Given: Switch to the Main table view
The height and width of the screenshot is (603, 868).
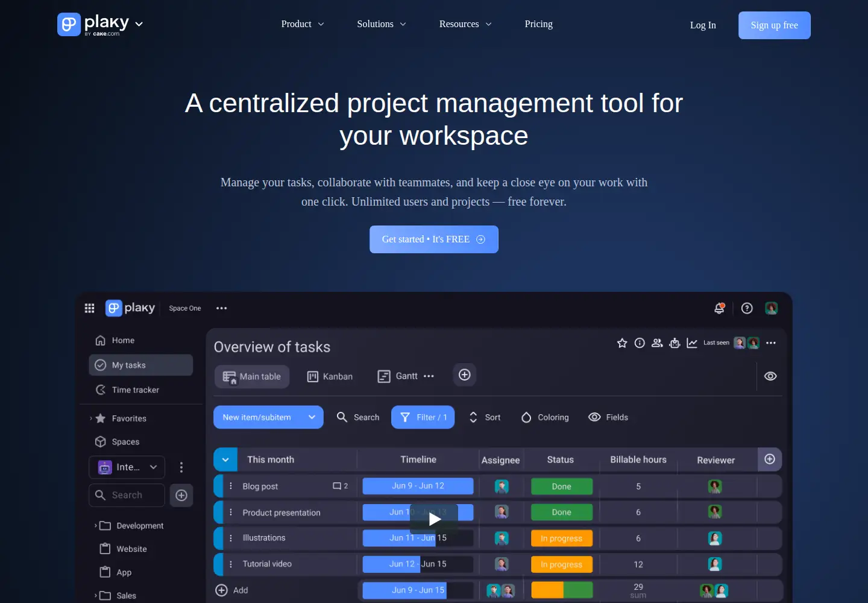Looking at the screenshot, I should click(x=252, y=377).
